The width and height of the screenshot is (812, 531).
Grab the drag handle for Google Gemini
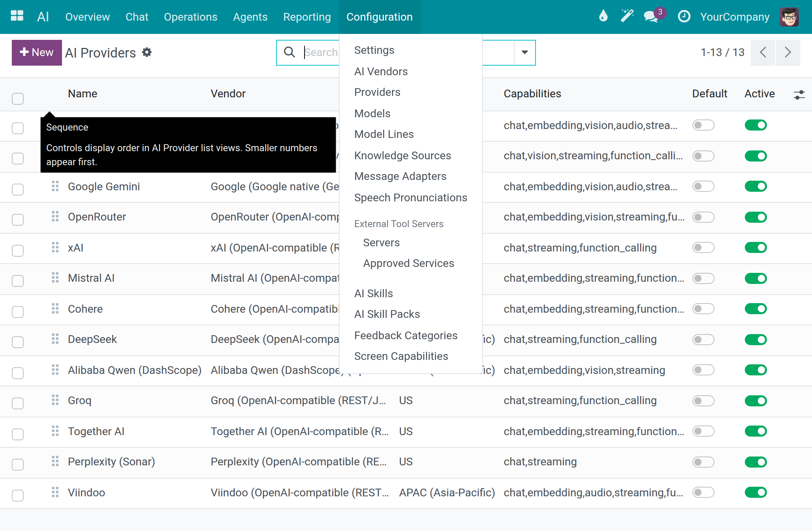55,186
